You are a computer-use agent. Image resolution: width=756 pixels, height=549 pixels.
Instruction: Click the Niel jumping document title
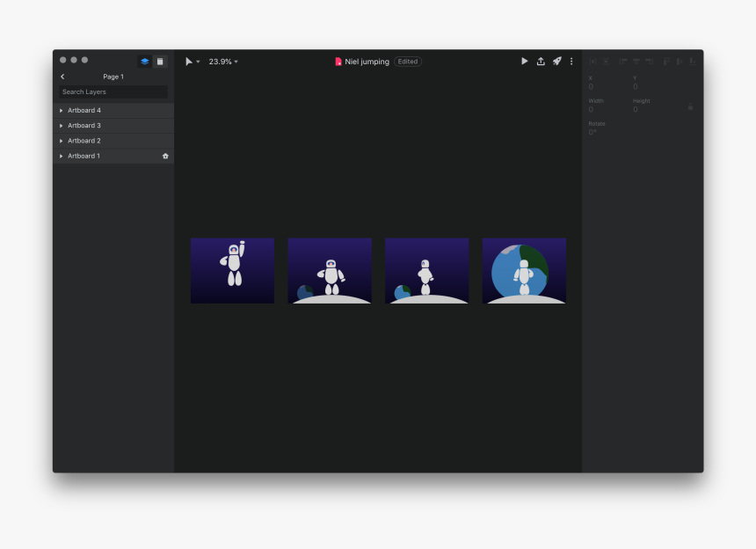coord(367,62)
